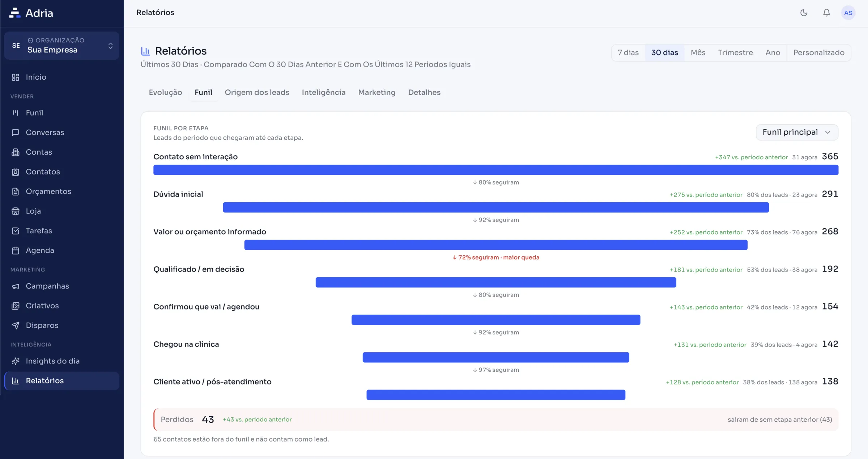Click the Perdidos 43 summary row
Screen dimensions: 868x459
496,420
